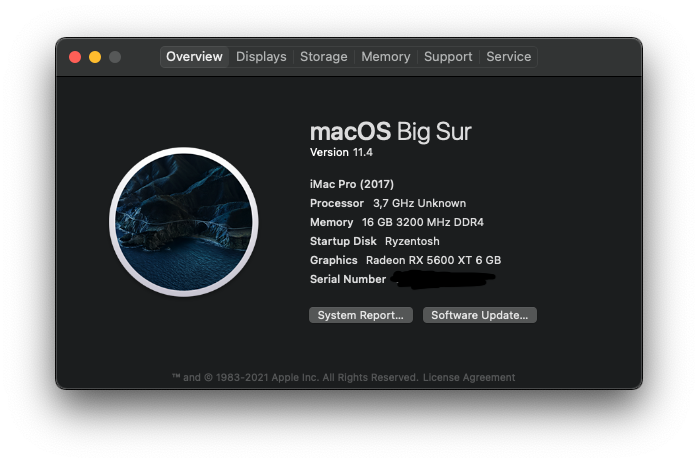The height and width of the screenshot is (463, 698).
Task: Click the Startup Disk Ryzentosh line
Action: 374,241
